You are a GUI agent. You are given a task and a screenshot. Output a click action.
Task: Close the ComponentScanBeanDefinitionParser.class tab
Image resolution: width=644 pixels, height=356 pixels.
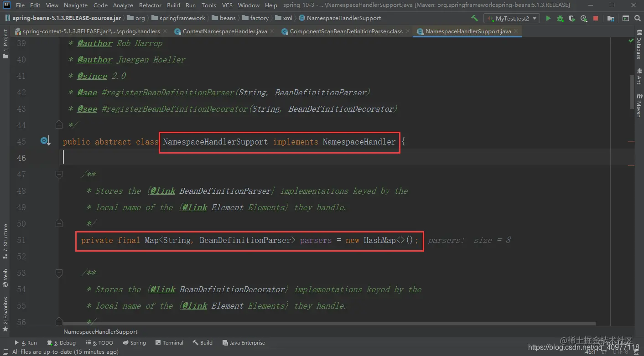coord(408,31)
